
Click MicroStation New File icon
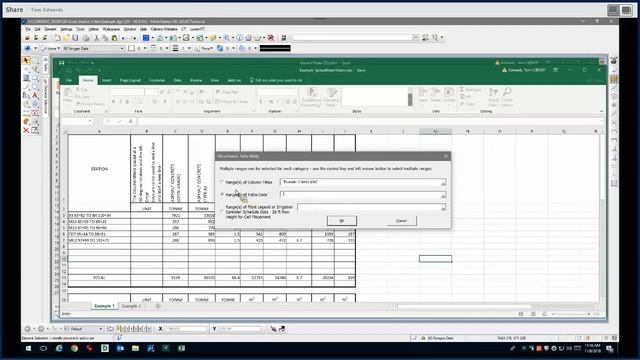58,38
